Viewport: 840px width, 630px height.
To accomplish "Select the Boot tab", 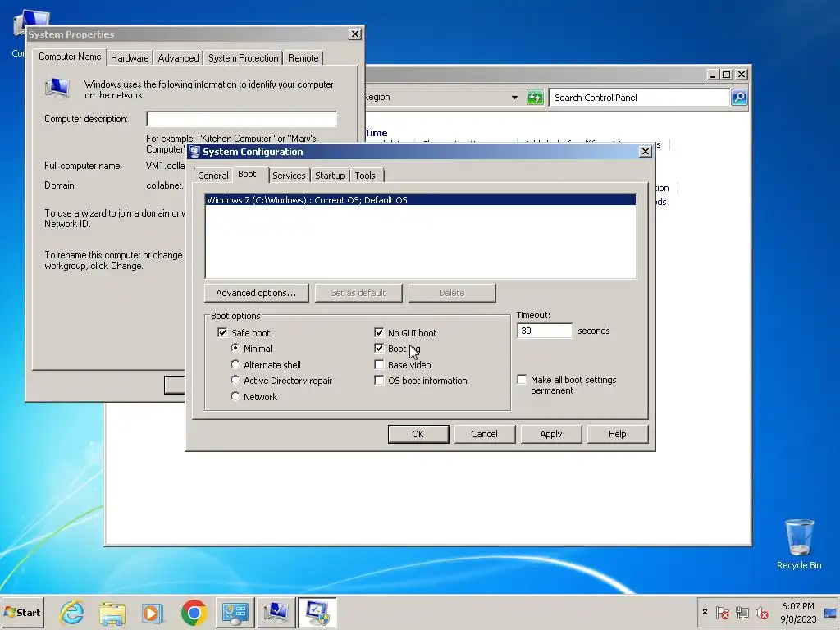I will click(x=247, y=174).
